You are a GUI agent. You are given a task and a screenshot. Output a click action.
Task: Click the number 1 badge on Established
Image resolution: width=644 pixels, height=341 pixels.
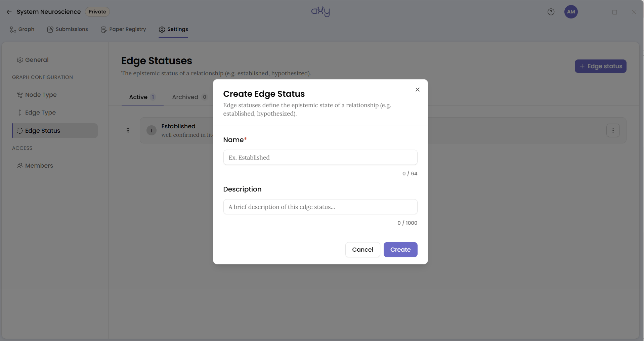[x=152, y=130]
